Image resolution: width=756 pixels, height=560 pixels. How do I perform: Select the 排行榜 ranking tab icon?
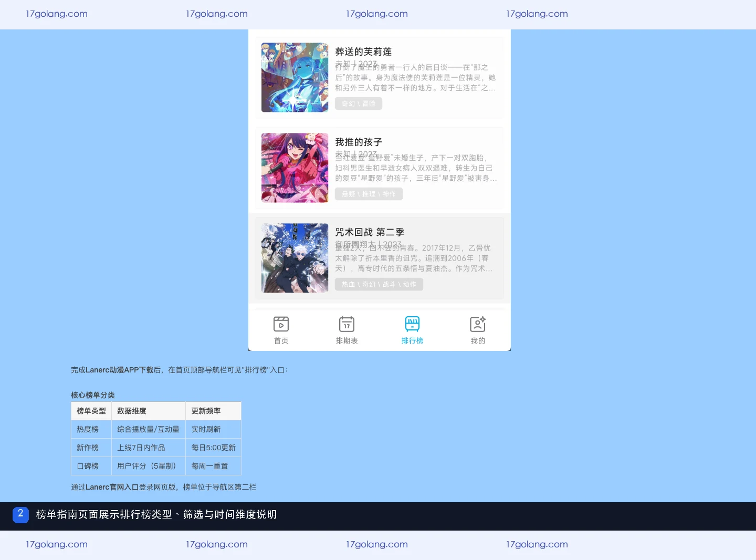tap(412, 324)
